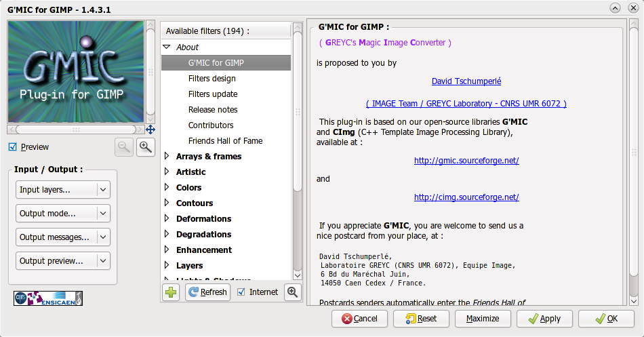Click the description pane vertical scrollbar

point(634,162)
